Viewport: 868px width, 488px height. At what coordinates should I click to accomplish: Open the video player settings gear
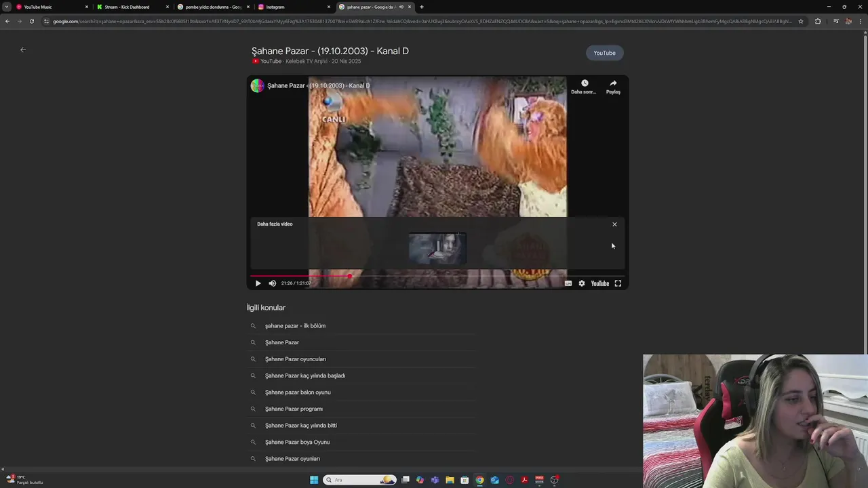click(x=582, y=283)
